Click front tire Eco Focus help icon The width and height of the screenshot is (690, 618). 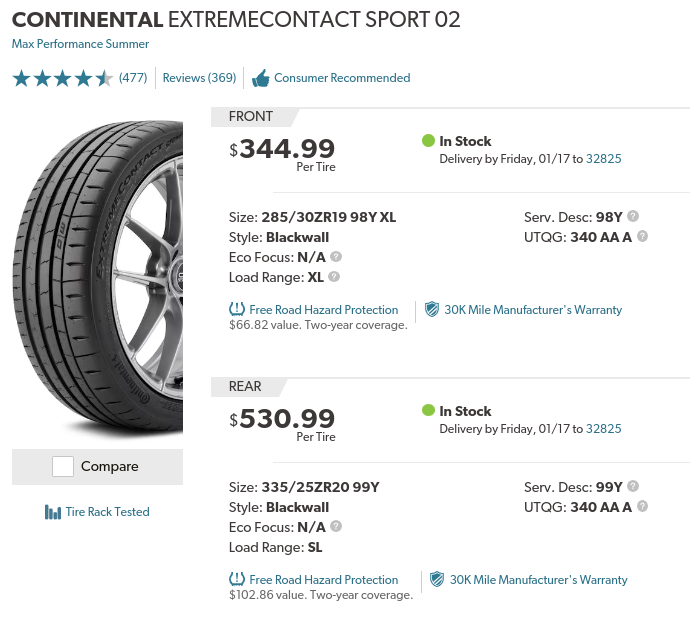click(336, 257)
